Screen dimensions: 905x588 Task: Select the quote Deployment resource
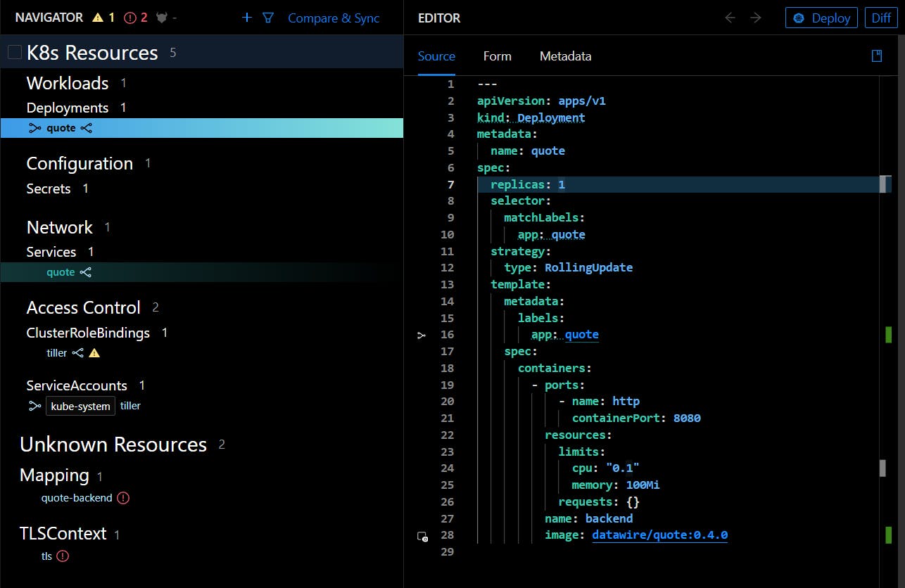coord(202,128)
